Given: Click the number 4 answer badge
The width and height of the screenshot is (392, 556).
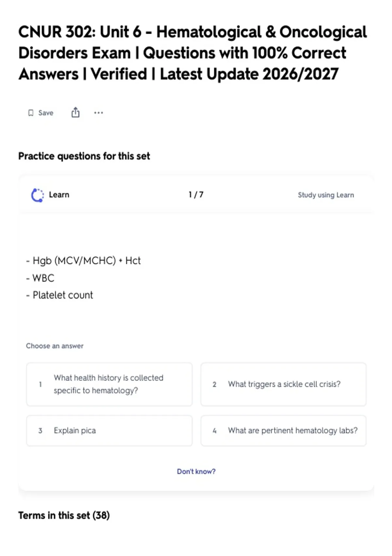Looking at the screenshot, I should click(214, 431).
